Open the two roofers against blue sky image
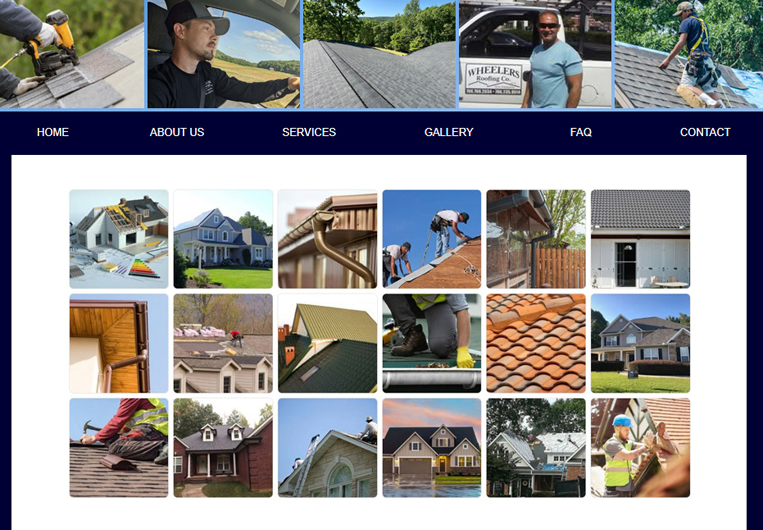 coord(432,239)
